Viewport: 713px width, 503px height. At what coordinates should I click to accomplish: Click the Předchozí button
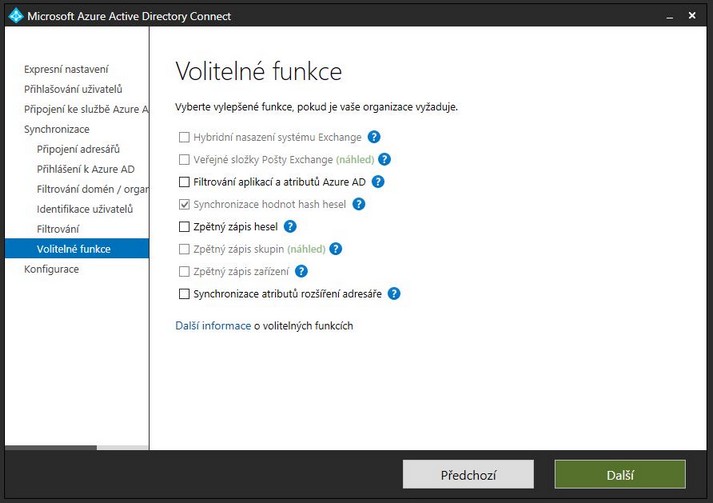(468, 475)
